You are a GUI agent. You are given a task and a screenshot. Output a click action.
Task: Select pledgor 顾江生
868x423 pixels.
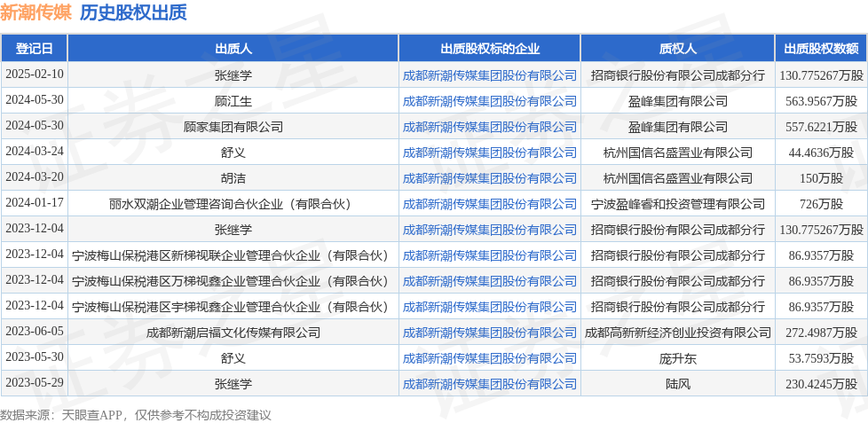(x=233, y=101)
